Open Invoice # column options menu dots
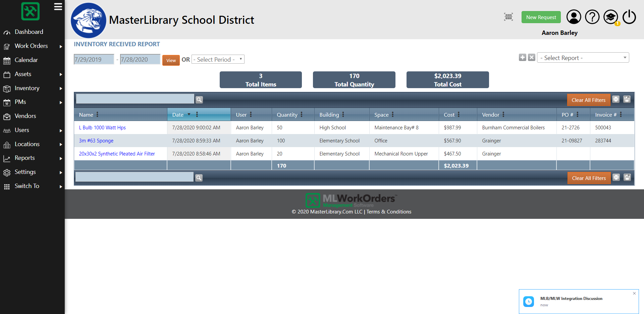The height and width of the screenshot is (314, 644). pyautogui.click(x=621, y=115)
